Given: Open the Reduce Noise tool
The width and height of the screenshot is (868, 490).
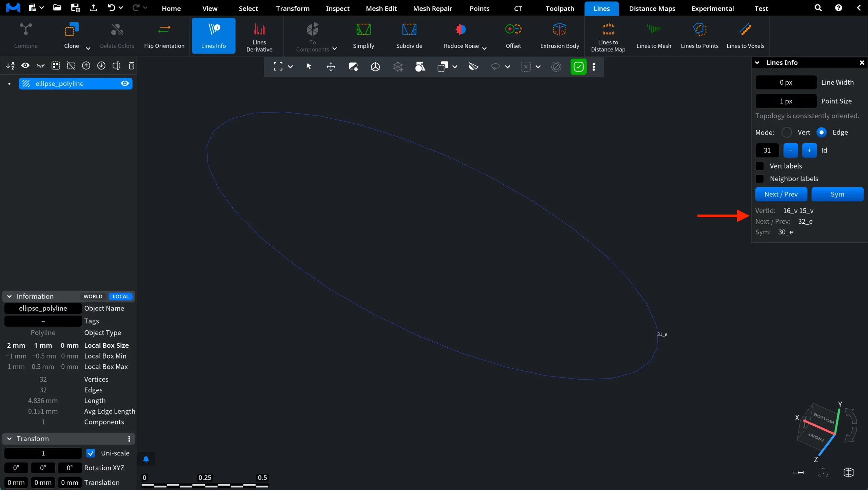Looking at the screenshot, I should click(x=461, y=36).
